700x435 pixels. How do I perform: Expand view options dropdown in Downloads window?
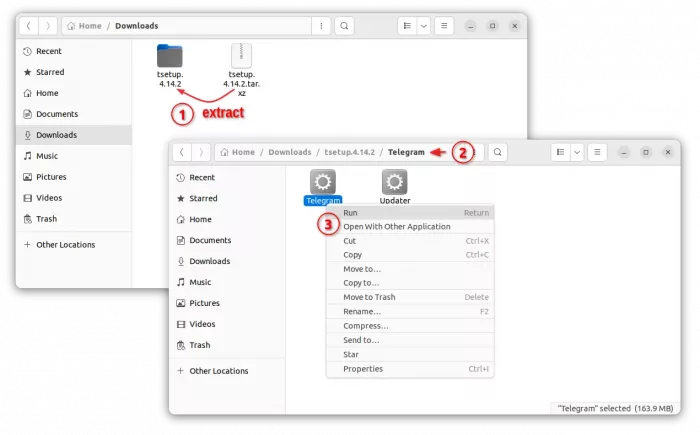tap(424, 25)
